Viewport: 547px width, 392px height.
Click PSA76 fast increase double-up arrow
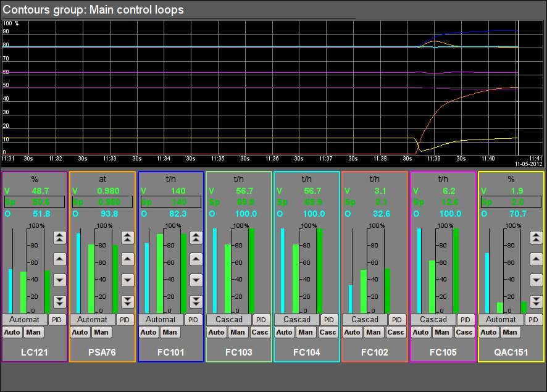[128, 238]
